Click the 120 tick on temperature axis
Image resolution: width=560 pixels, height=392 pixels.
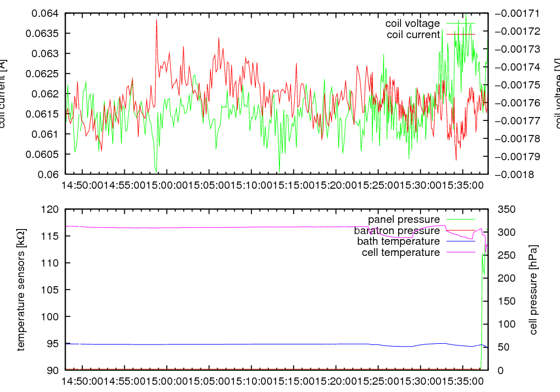(51, 209)
